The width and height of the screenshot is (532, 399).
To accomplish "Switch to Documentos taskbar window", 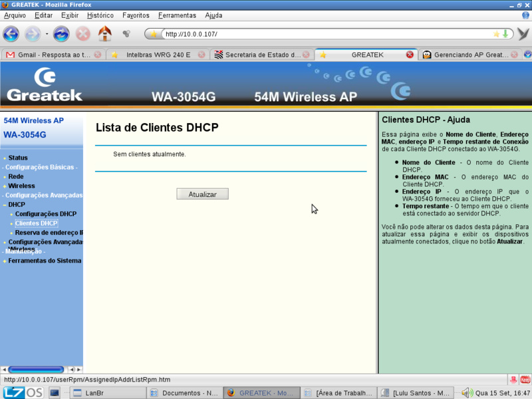I will pos(185,393).
